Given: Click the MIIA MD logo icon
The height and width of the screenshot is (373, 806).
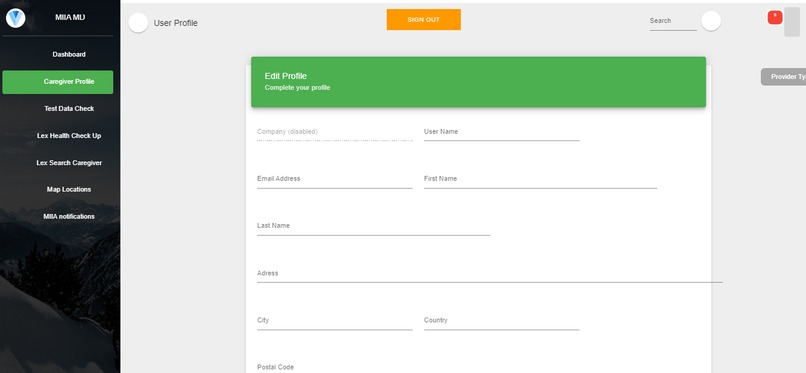Looking at the screenshot, I should click(x=15, y=18).
